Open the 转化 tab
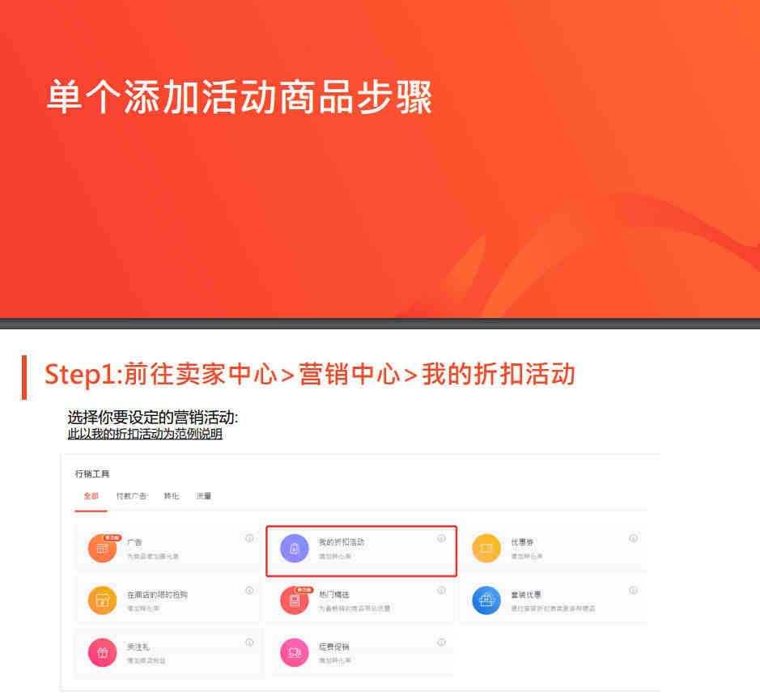 coord(171,496)
